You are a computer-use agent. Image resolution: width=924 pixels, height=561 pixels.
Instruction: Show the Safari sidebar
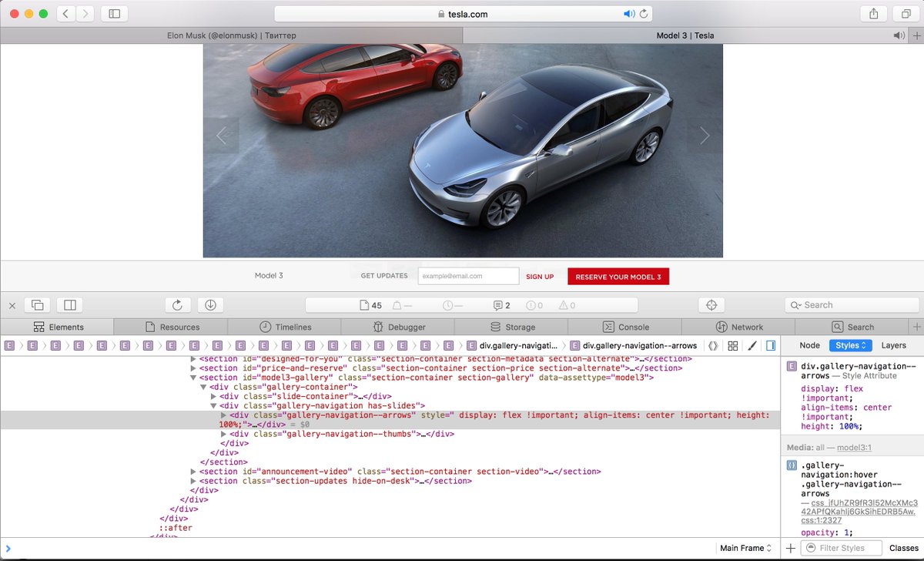[x=115, y=14]
